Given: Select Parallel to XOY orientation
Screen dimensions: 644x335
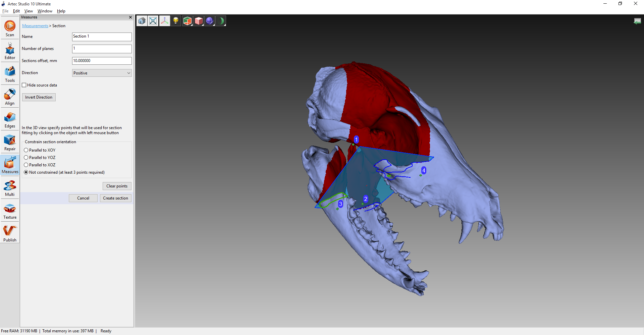Looking at the screenshot, I should coord(26,150).
